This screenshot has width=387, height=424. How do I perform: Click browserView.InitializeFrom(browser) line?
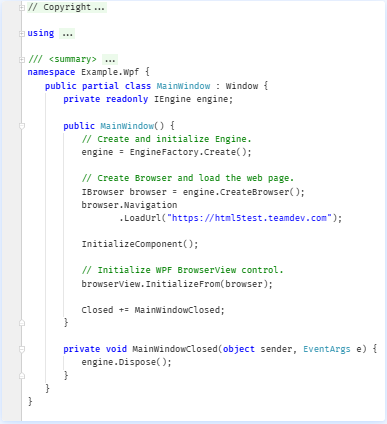(177, 284)
